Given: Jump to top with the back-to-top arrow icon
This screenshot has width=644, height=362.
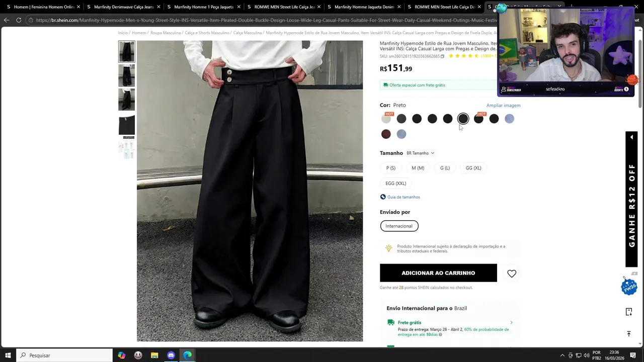Looking at the screenshot, I should click(x=629, y=334).
